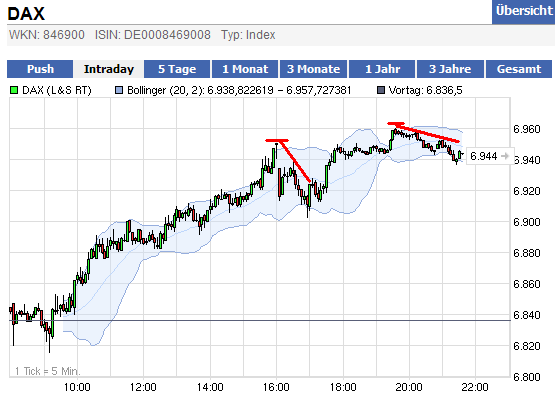Click the dark Vortag legend swatch
The image size is (555, 399).
pos(381,90)
